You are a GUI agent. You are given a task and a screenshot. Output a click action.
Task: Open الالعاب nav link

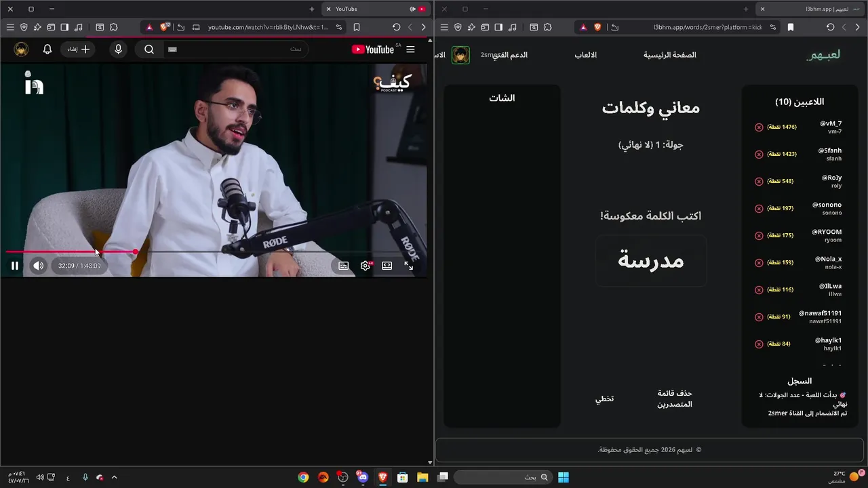586,55
